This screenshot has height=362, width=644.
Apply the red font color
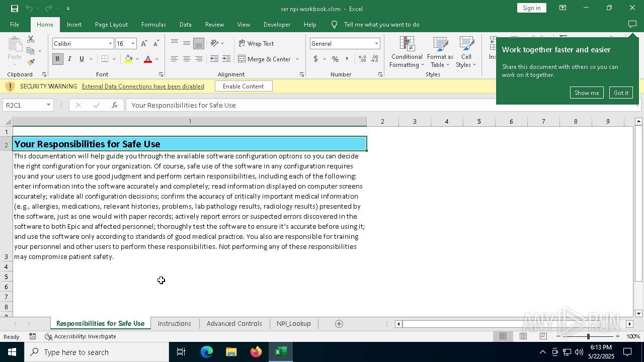[148, 59]
